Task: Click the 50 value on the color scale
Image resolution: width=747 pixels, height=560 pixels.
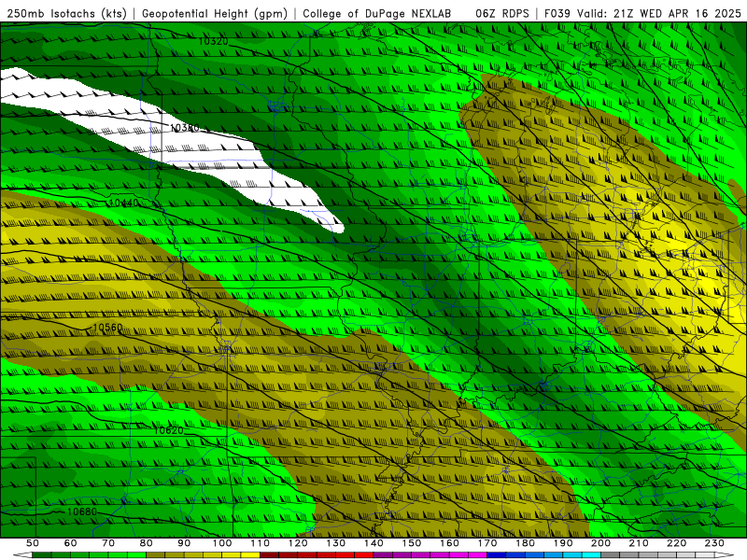Action: click(33, 543)
